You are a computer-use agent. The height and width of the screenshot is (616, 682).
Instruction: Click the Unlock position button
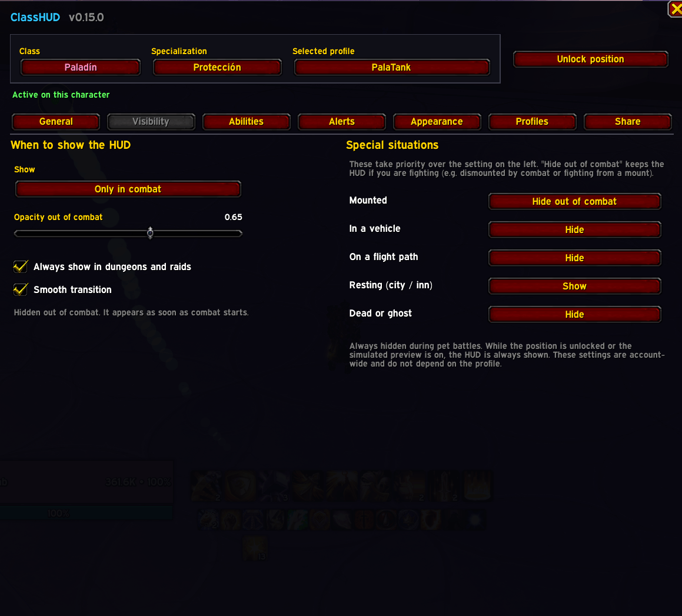click(x=590, y=59)
